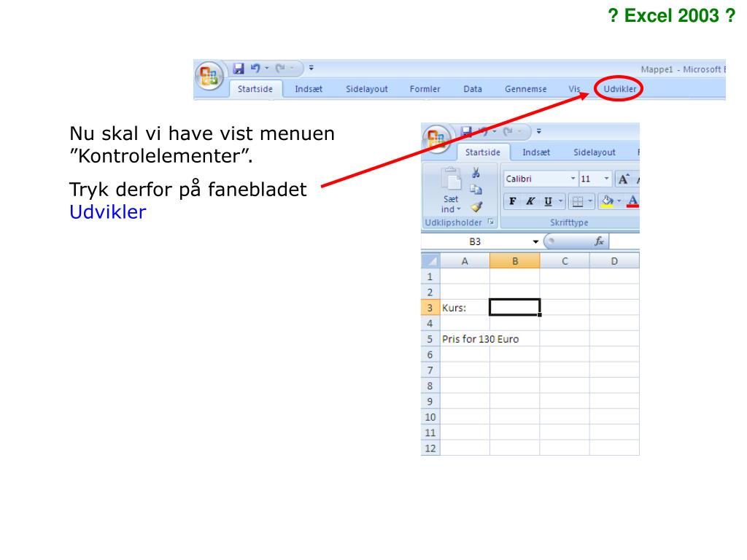Select row 3 header
Viewport: 747px width, 560px height.
430,308
